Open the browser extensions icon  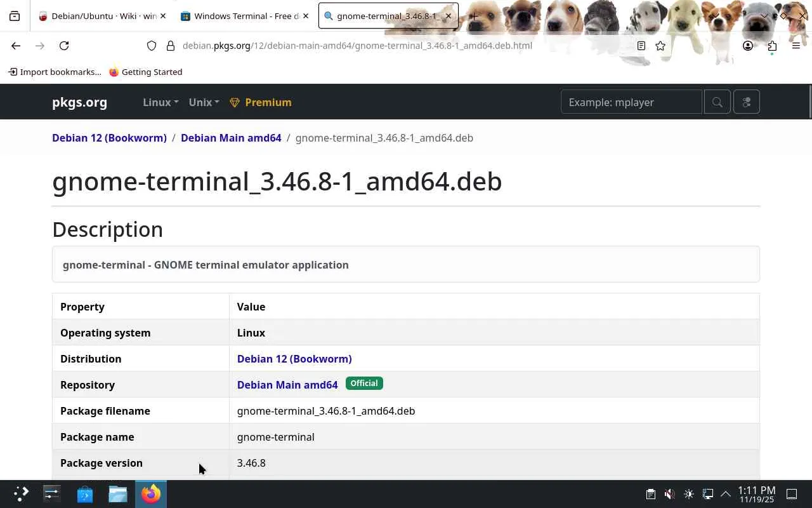click(772, 46)
